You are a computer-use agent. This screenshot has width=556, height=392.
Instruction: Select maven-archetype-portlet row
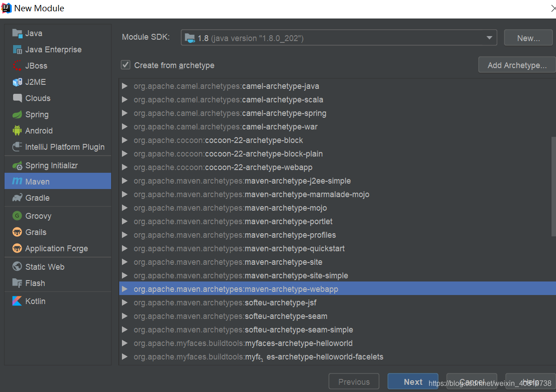pyautogui.click(x=337, y=221)
